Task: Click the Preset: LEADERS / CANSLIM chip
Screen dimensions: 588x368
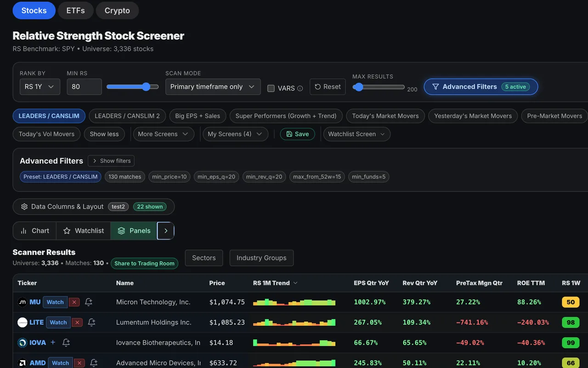Action: (61, 177)
